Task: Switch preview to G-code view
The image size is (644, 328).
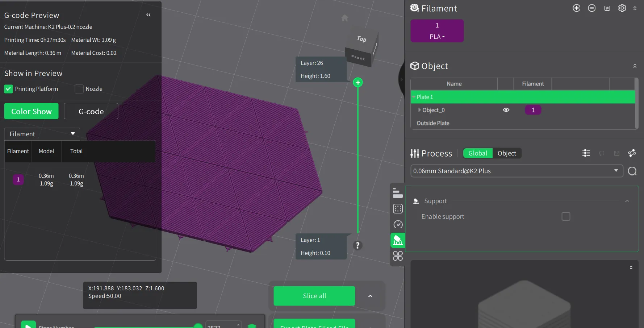Action: tap(91, 111)
